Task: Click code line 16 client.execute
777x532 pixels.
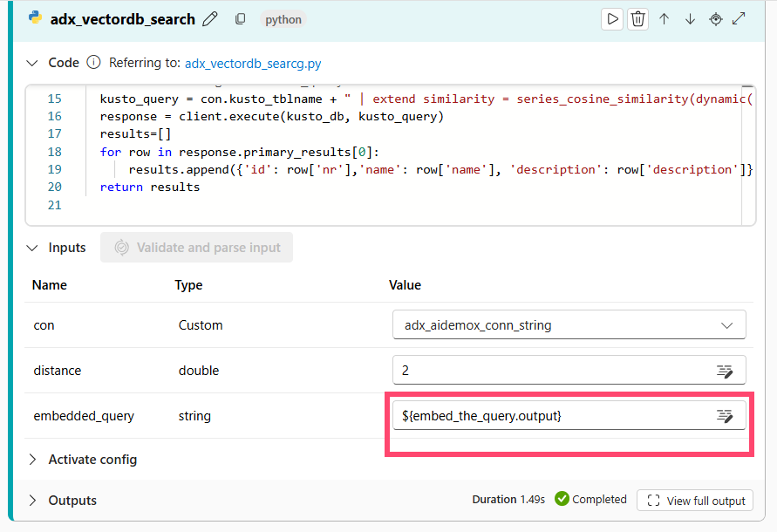Action: (271, 117)
